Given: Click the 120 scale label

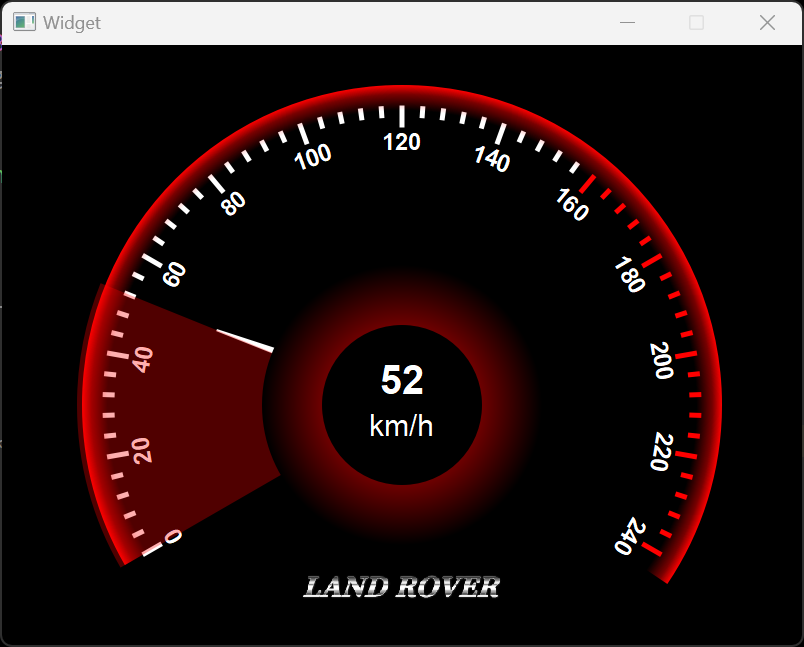Looking at the screenshot, I should click(x=402, y=142).
